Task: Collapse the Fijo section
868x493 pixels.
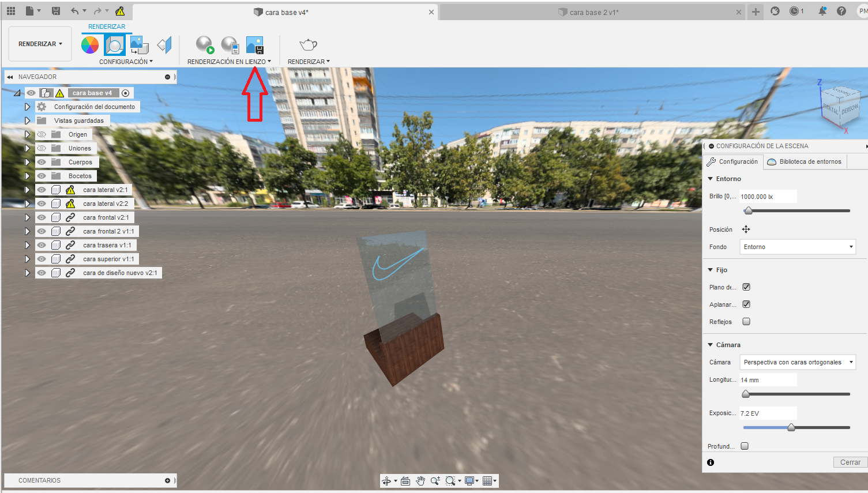Action: click(711, 270)
